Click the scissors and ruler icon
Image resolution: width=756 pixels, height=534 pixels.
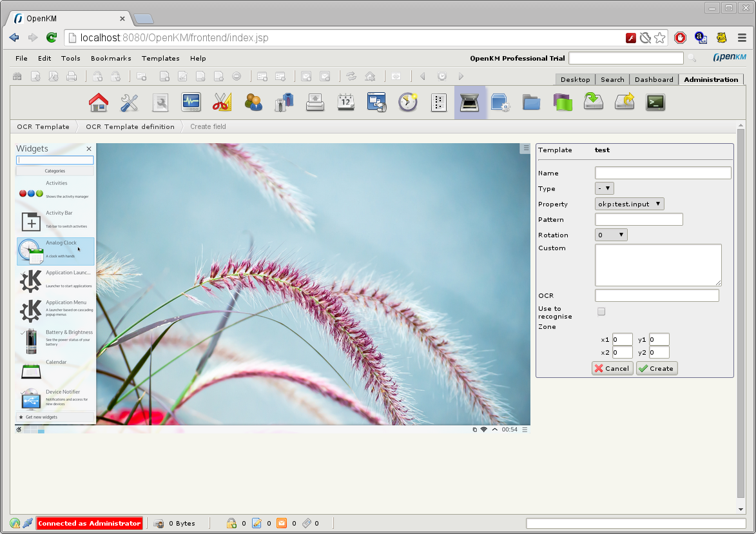222,103
